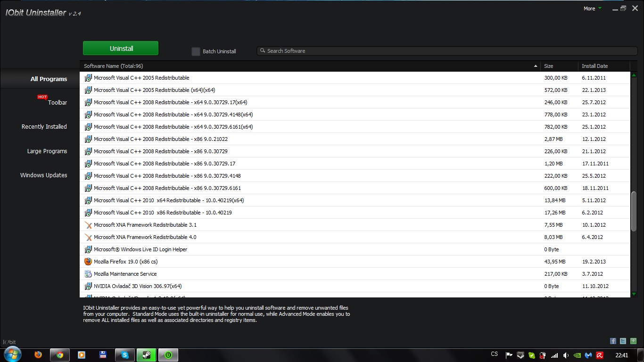The height and width of the screenshot is (362, 644).
Task: Click the green Uninstall button
Action: [121, 49]
